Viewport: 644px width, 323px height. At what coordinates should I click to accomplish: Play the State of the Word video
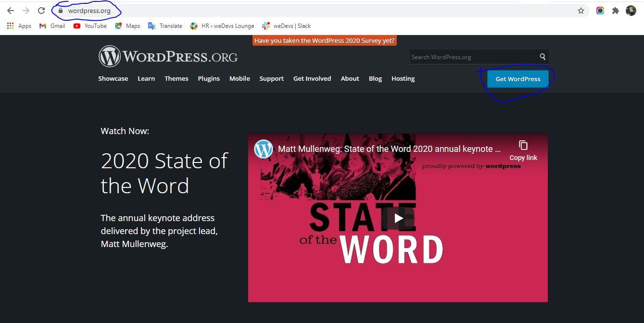(x=398, y=218)
